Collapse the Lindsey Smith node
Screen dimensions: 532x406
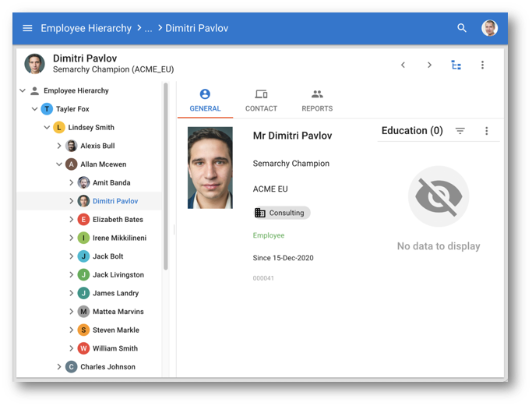47,127
